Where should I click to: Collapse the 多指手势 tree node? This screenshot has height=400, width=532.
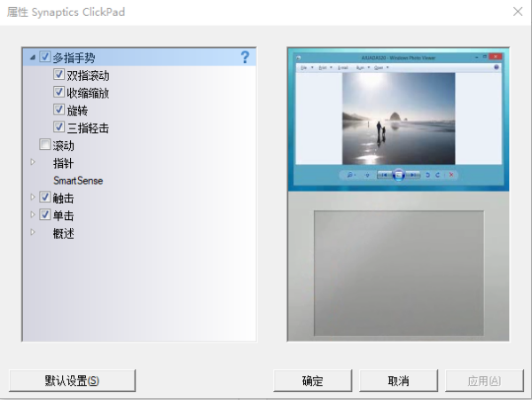click(33, 58)
